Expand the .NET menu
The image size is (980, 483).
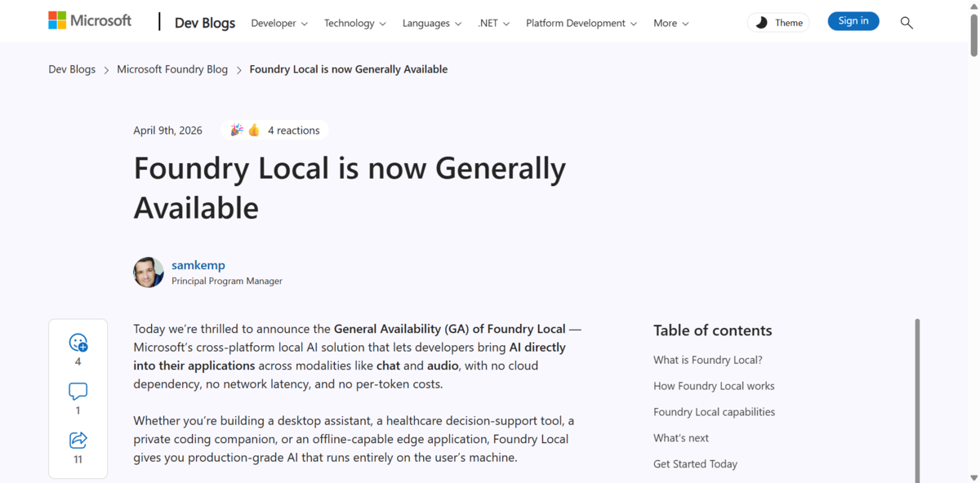pyautogui.click(x=494, y=23)
